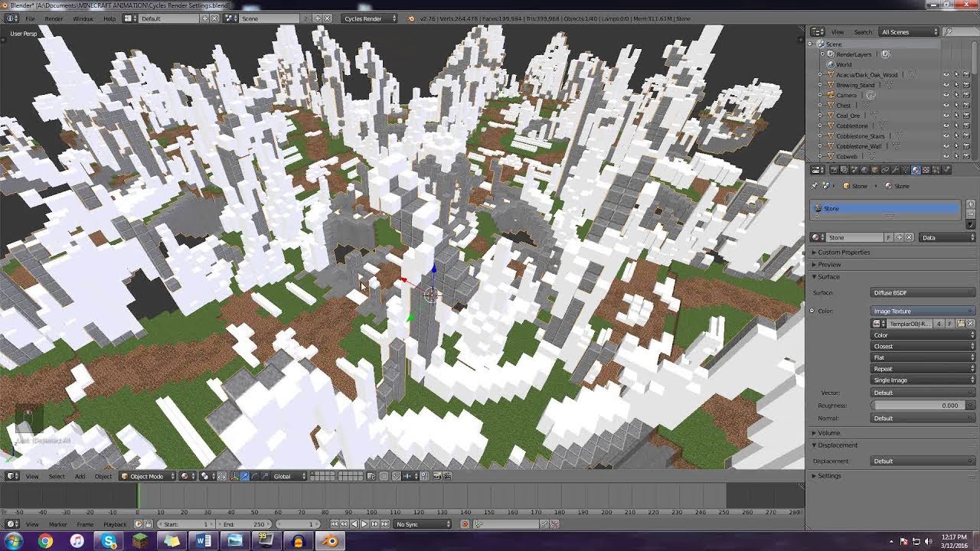Open the File menu
Image resolution: width=980 pixels, height=551 pixels.
pyautogui.click(x=31, y=18)
